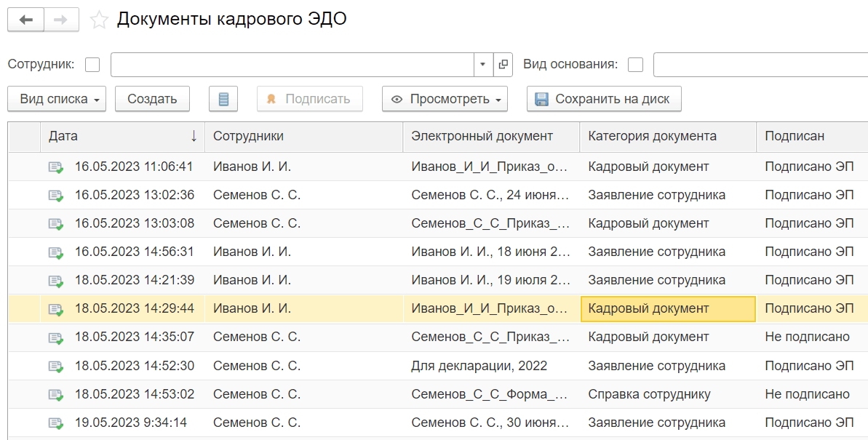
Task: Open the Просмотреть dropdown menu
Action: 445,99
